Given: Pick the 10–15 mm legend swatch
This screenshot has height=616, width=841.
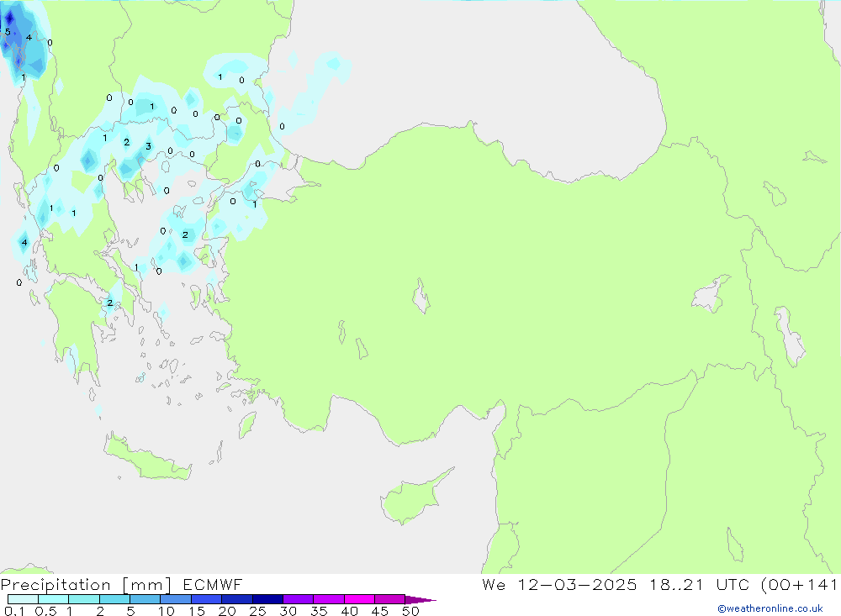Looking at the screenshot, I should (176, 599).
